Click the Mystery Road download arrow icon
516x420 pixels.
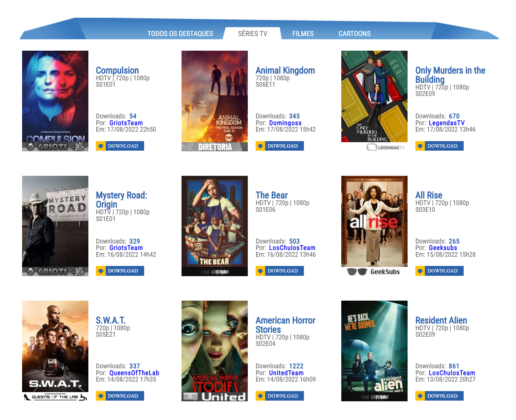(x=101, y=271)
